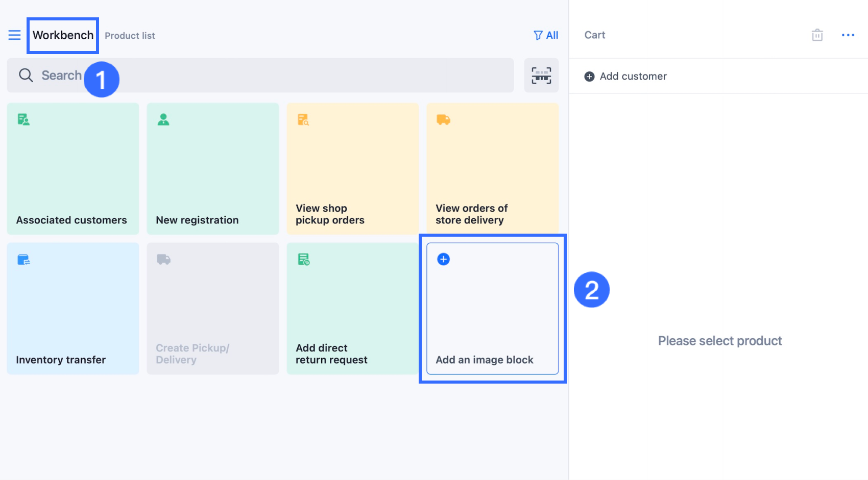This screenshot has width=868, height=480.
Task: Click the trash icon to clear cart
Action: 817,35
